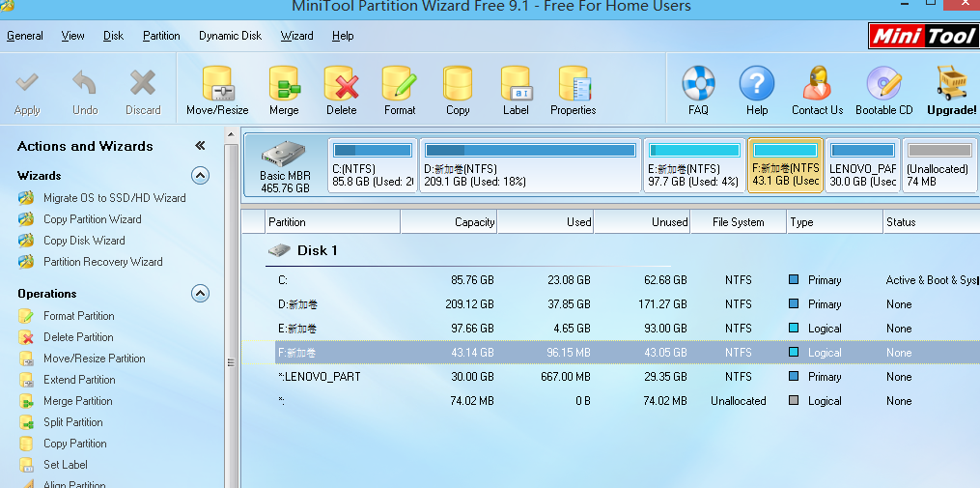Click the Help question mark icon
Screen dimensions: 980x488
point(756,84)
